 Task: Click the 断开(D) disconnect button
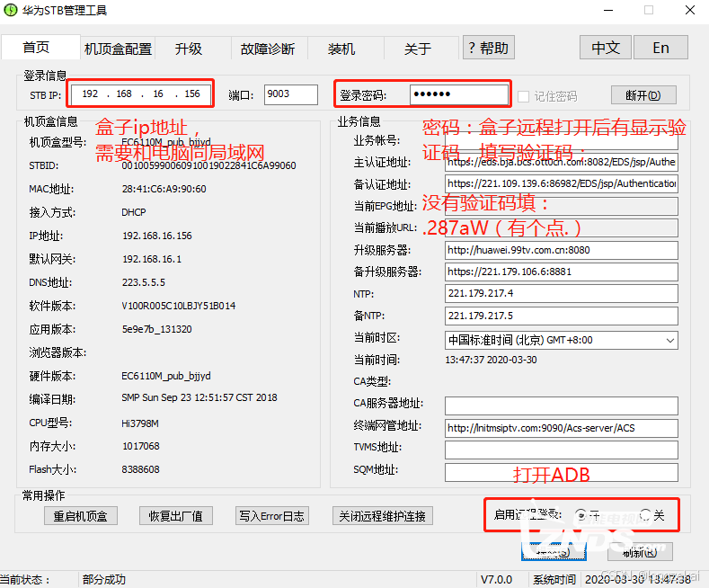point(643,95)
